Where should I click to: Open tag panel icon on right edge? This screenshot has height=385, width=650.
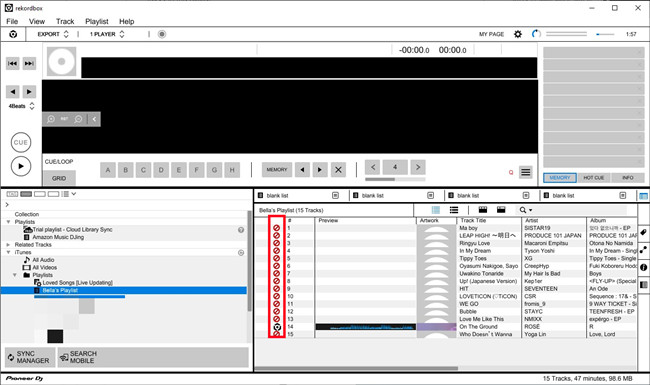click(643, 232)
